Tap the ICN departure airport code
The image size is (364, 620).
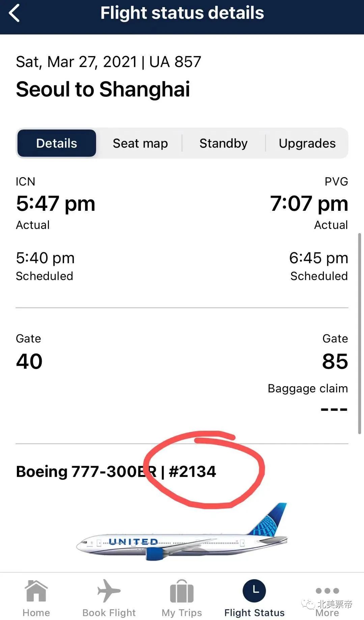[25, 181]
